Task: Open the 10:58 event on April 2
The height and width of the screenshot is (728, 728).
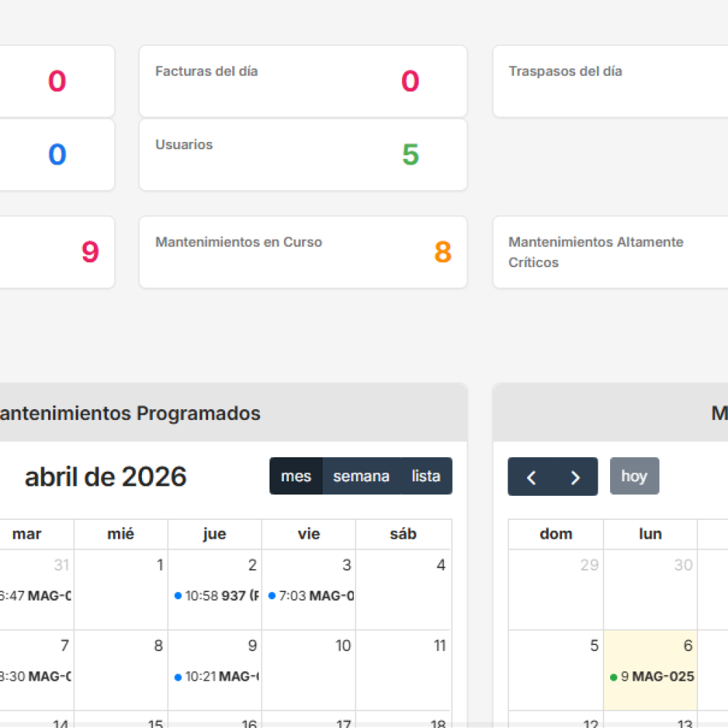Action: (x=217, y=596)
